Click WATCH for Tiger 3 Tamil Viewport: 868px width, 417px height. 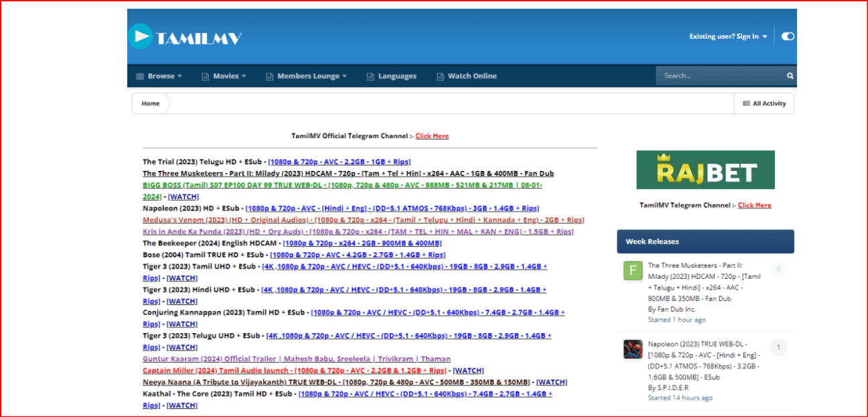point(182,278)
